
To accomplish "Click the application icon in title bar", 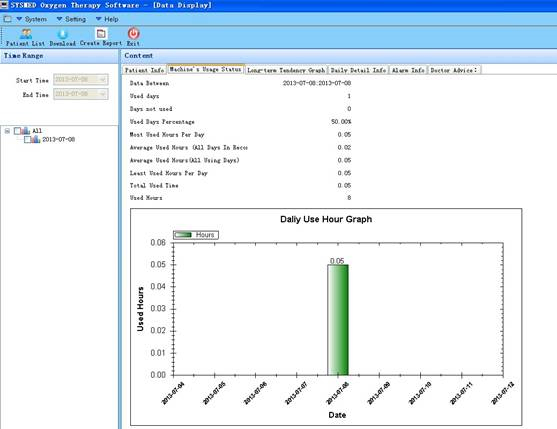I will (x=4, y=5).
